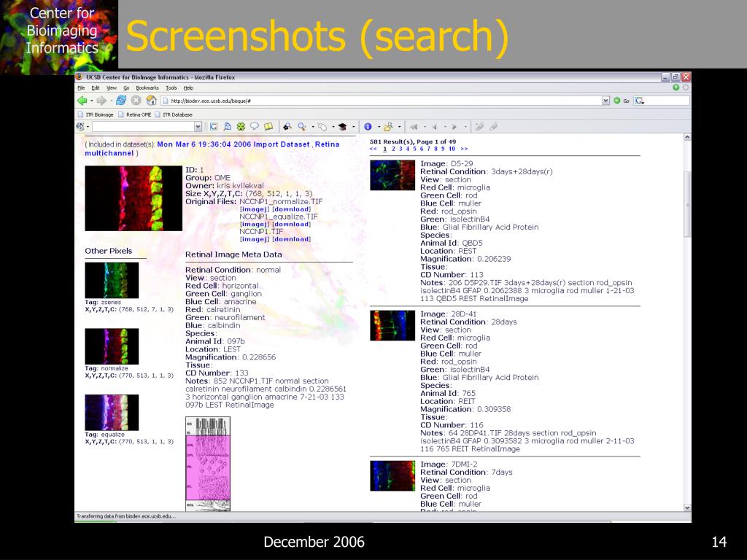Open the ITR Database bookmark
747x560 pixels.
click(174, 114)
